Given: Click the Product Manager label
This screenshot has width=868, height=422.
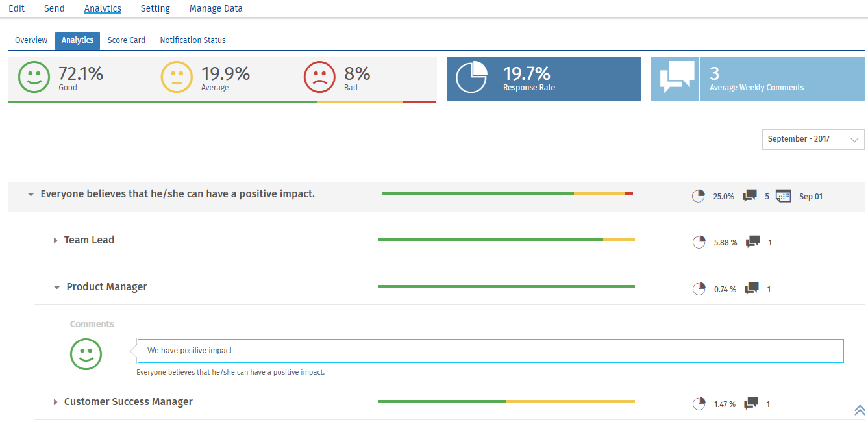Looking at the screenshot, I should tap(107, 287).
